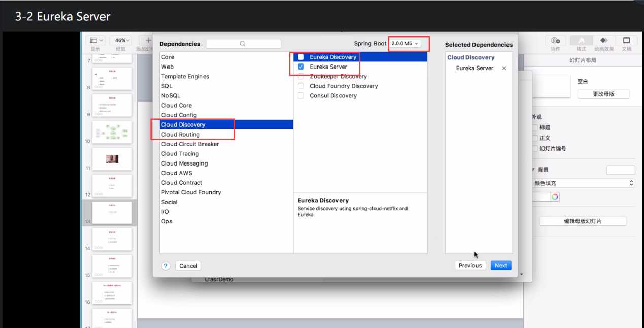Select Pivotal Cloud Foundry category
The image size is (644, 328).
click(226, 192)
